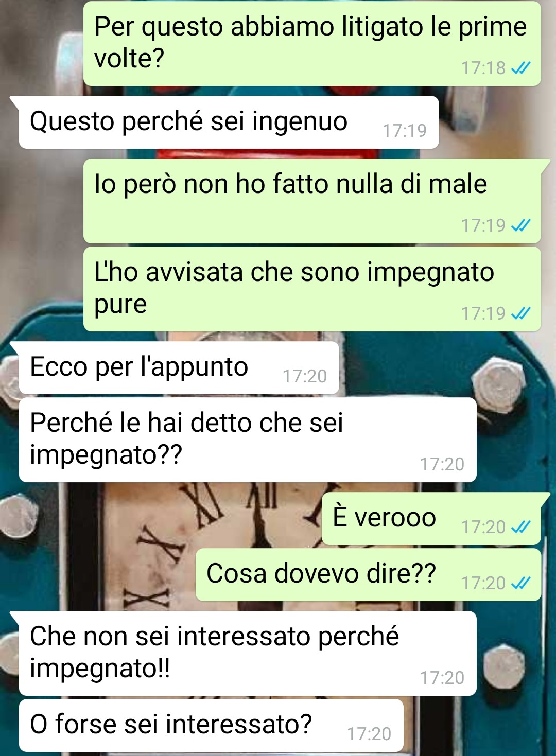Select the sent message 'È verooo'

(x=431, y=519)
